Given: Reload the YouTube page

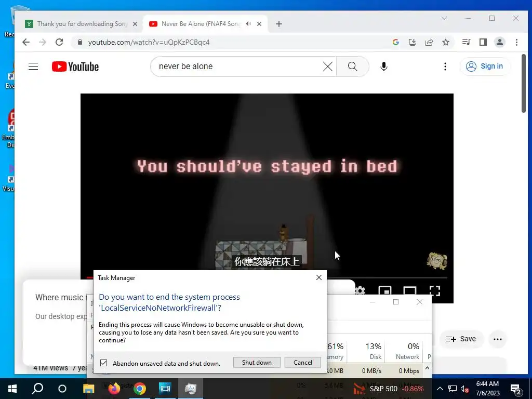Looking at the screenshot, I should 59,42.
